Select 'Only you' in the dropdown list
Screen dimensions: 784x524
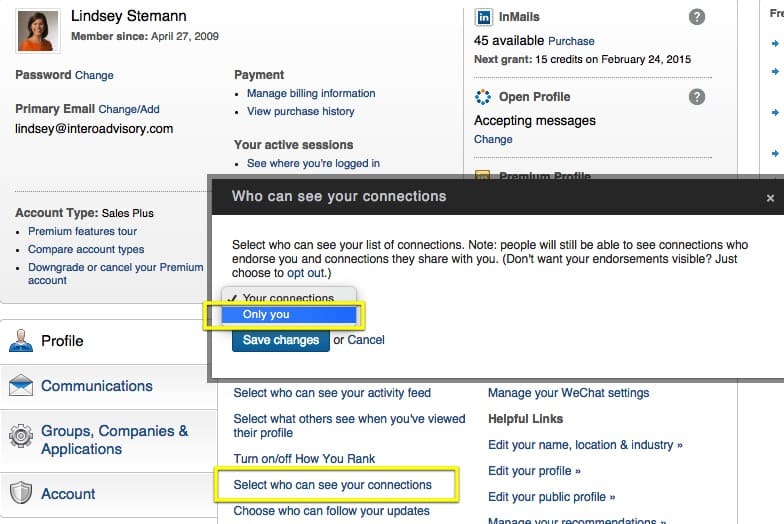pos(289,314)
